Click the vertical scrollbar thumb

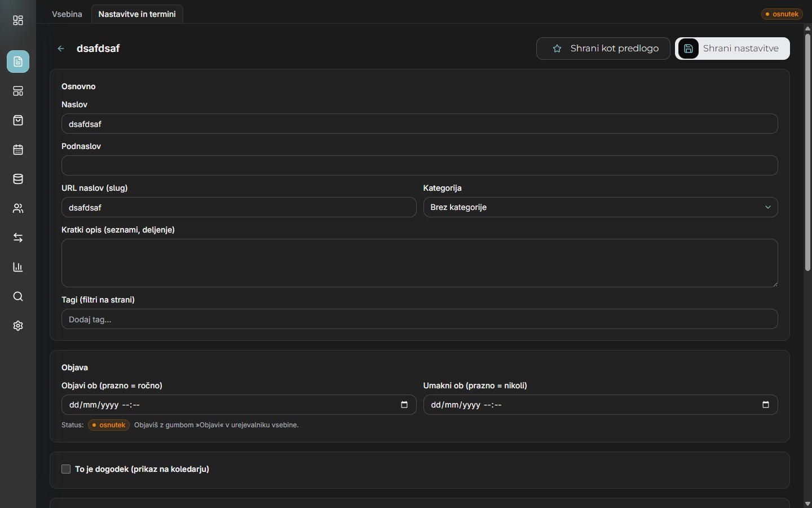point(807,152)
